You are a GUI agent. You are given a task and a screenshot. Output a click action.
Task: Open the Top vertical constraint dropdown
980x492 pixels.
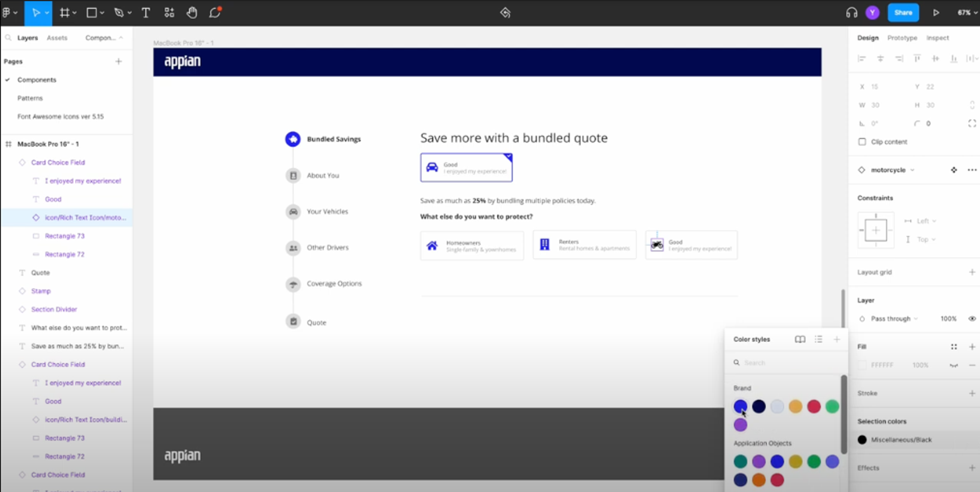pyautogui.click(x=926, y=239)
